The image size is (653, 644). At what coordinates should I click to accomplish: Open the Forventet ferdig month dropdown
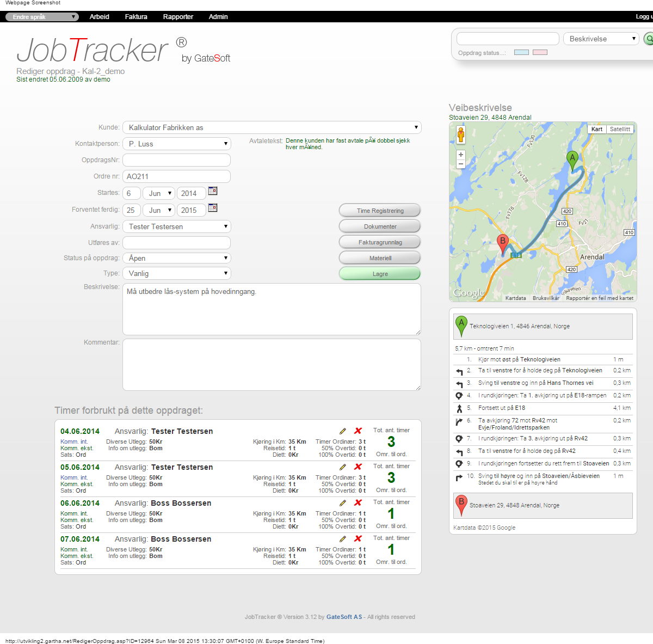pyautogui.click(x=158, y=210)
